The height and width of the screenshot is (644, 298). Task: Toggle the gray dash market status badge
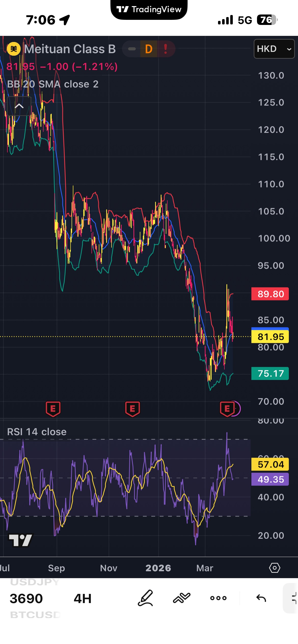[132, 49]
